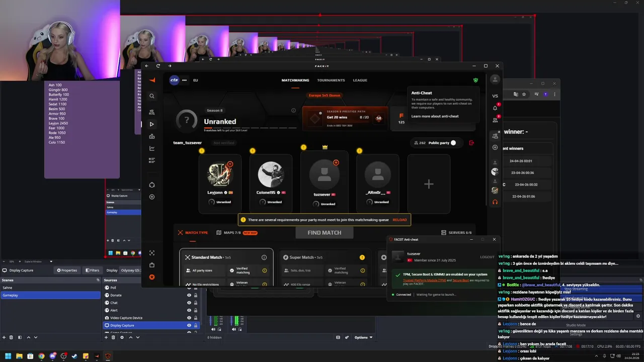Open Steam from the Windows taskbar
The image size is (644, 362).
[74, 356]
